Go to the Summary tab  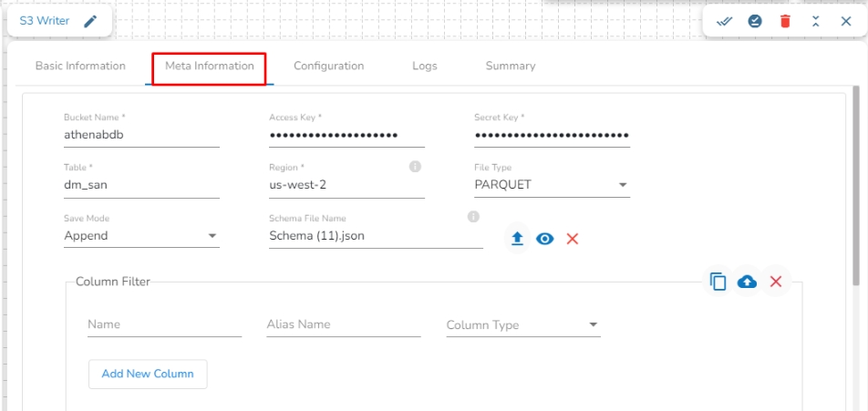pyautogui.click(x=510, y=67)
